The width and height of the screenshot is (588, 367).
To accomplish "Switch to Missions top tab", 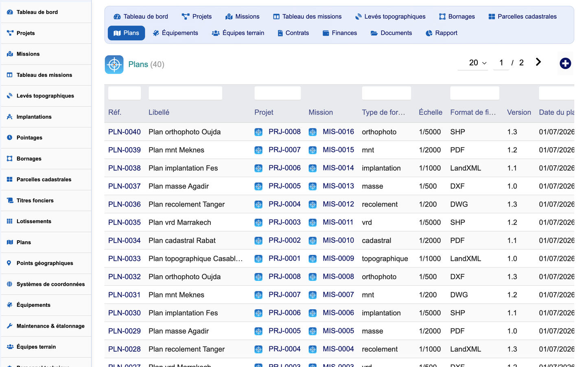I will click(x=243, y=17).
